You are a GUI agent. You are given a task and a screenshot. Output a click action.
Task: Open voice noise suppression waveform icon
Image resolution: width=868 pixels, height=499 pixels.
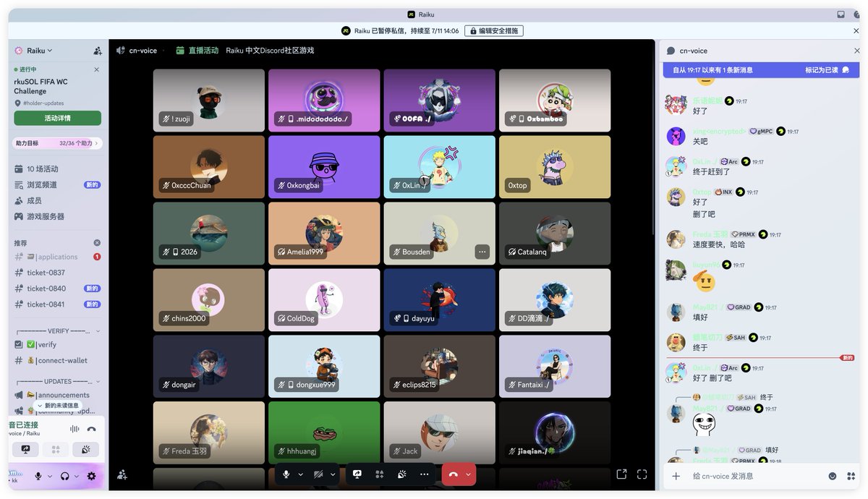tap(75, 429)
